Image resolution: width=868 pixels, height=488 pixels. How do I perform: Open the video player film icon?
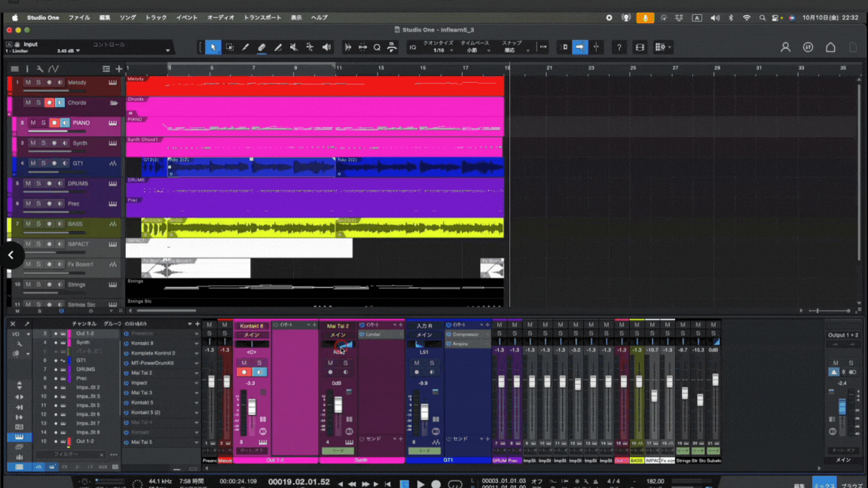point(640,47)
